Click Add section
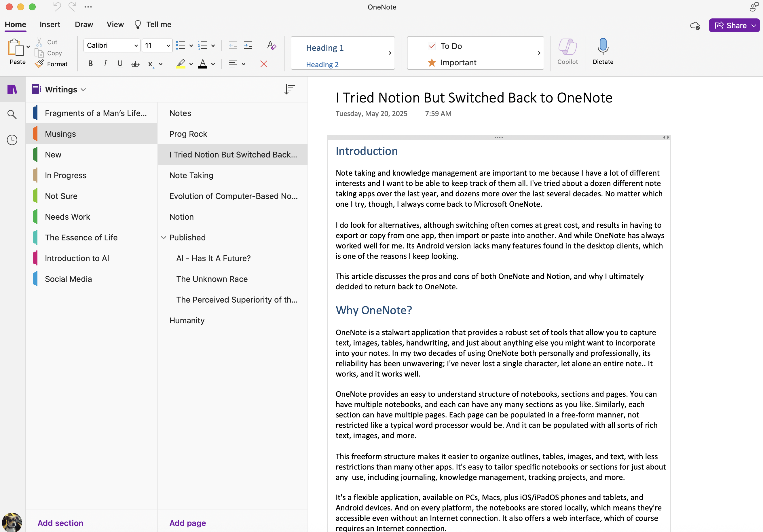 point(60,523)
